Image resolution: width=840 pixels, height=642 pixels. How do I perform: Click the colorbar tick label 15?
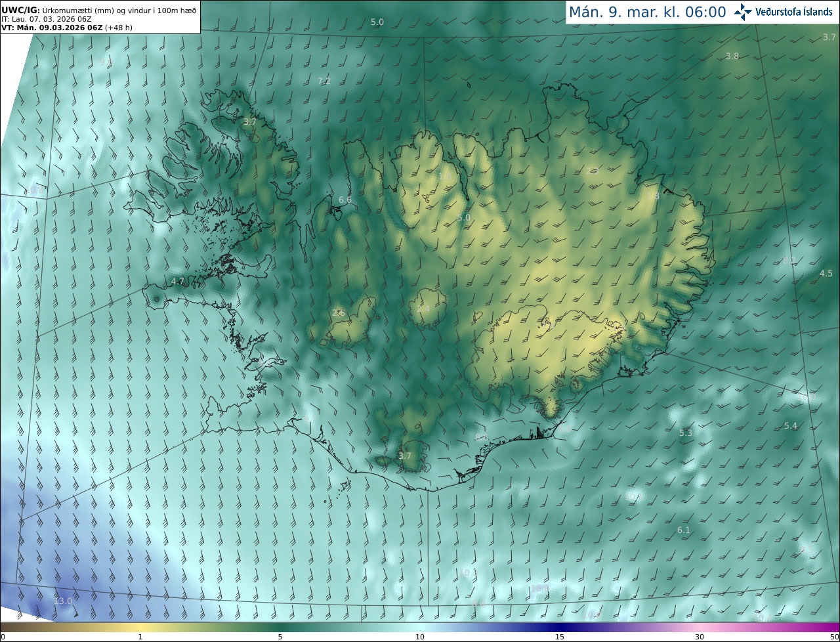pos(560,637)
